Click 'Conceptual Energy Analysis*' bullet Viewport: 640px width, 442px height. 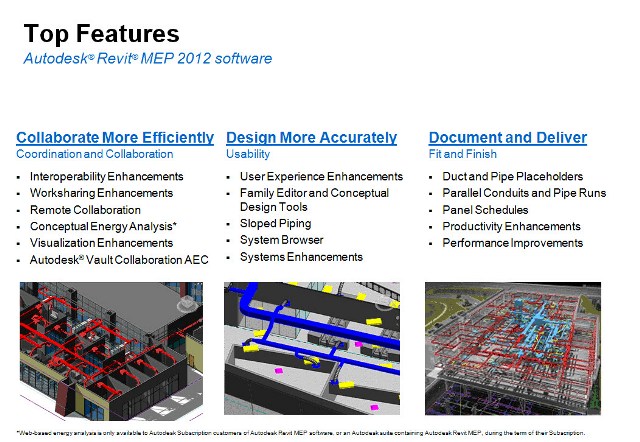tap(103, 226)
